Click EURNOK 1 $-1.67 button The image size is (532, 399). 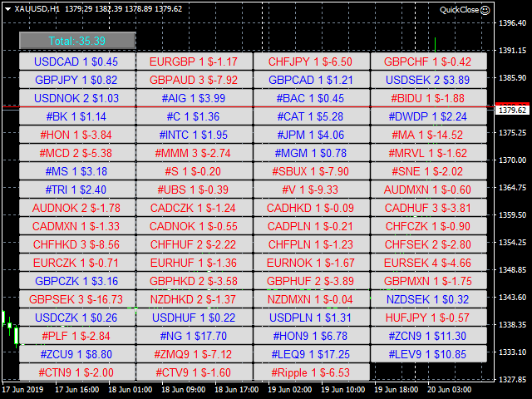(312, 263)
